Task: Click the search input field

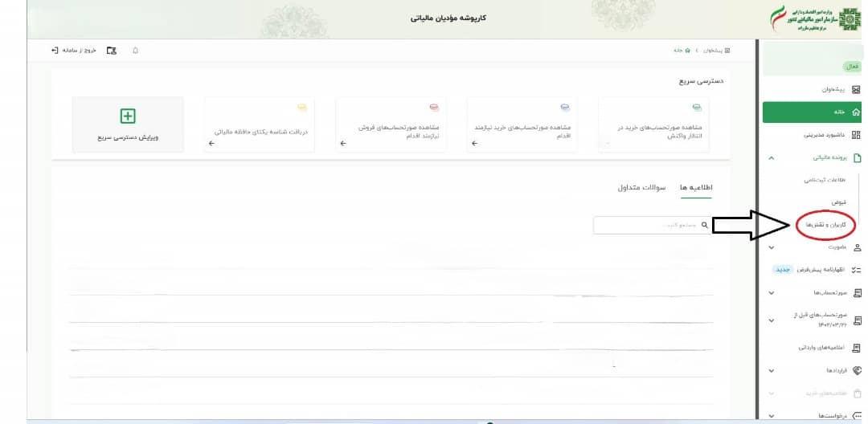Action: click(x=652, y=225)
